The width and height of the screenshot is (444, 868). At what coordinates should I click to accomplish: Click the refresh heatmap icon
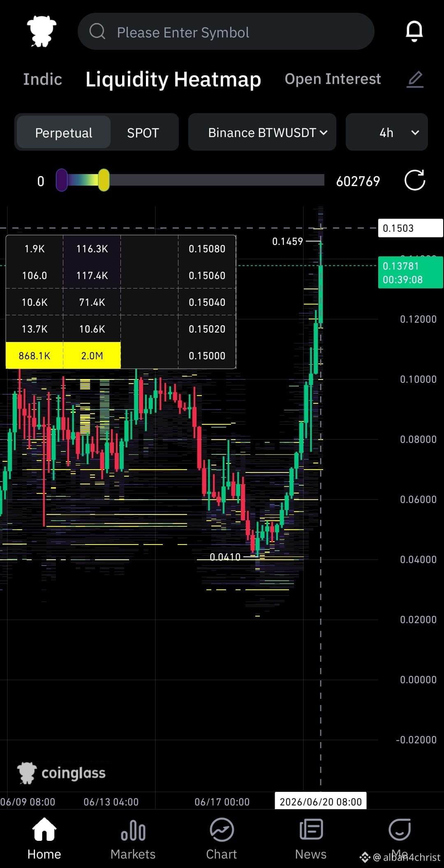[x=414, y=180]
